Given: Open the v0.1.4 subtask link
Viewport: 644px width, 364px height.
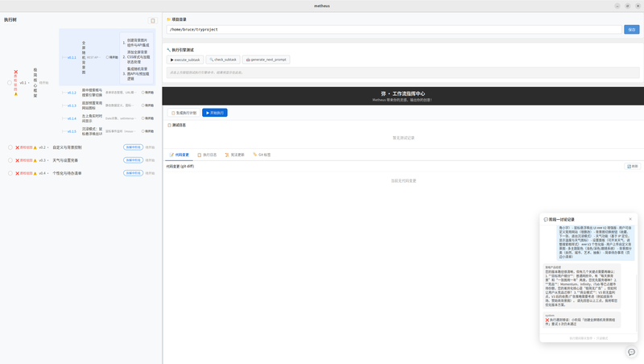Looking at the screenshot, I should coord(72,118).
